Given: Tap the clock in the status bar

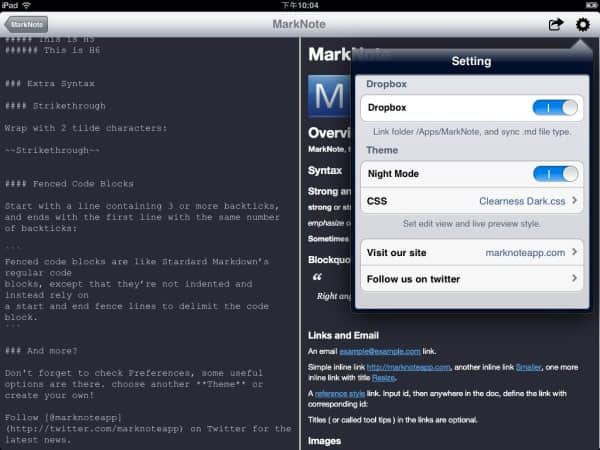Looking at the screenshot, I should click(300, 5).
